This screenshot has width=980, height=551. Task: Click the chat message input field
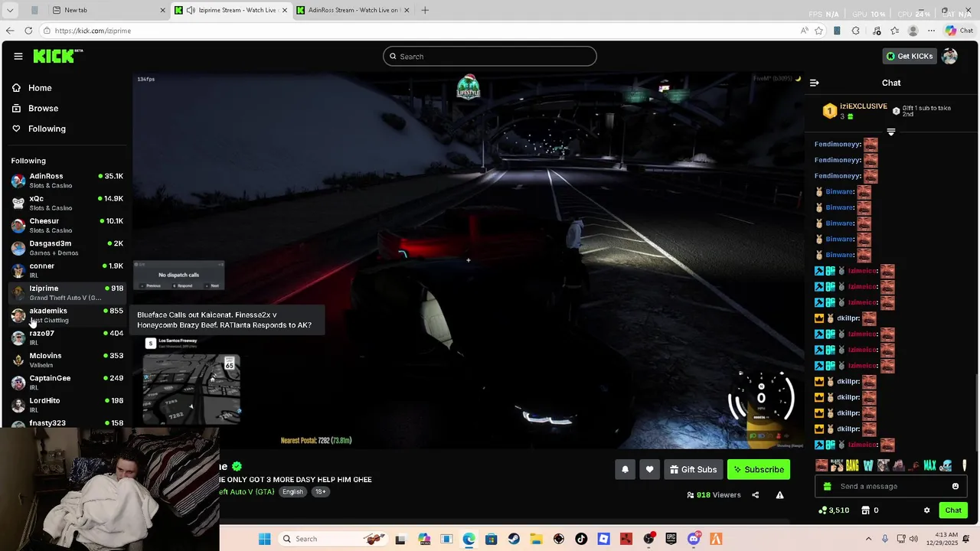892,486
